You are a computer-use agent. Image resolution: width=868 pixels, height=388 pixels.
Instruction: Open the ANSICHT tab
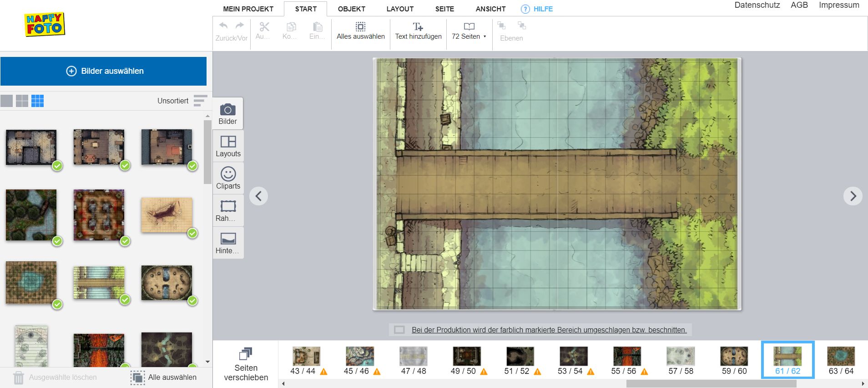pyautogui.click(x=490, y=9)
